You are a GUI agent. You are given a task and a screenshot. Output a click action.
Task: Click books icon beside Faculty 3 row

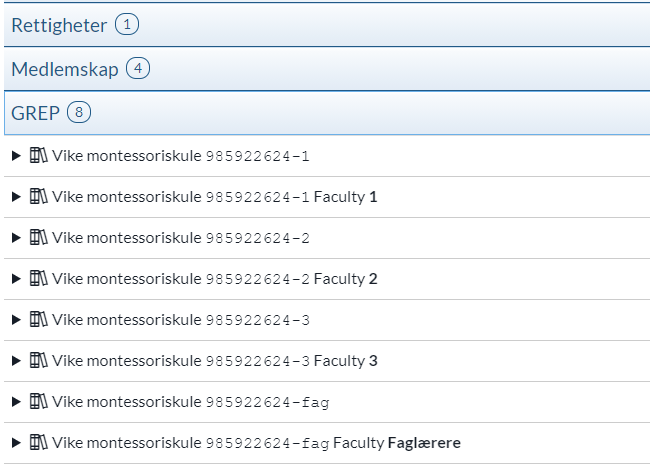pyautogui.click(x=39, y=360)
